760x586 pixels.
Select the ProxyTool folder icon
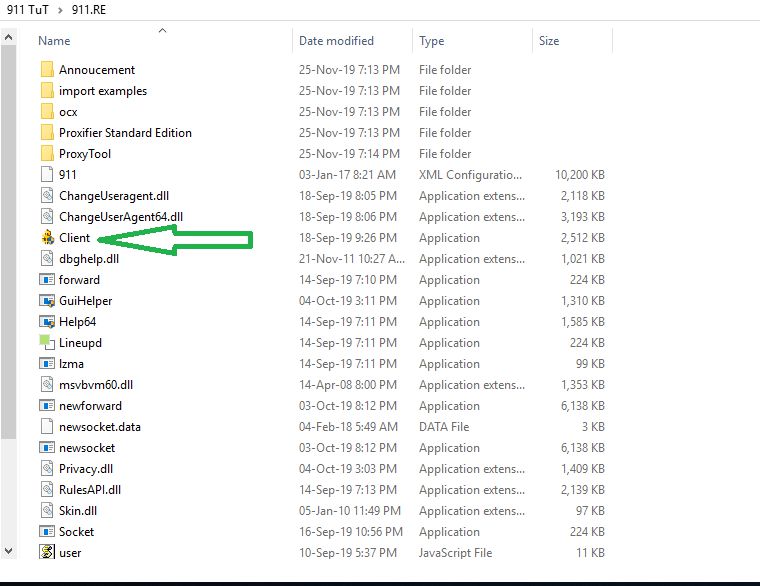[x=47, y=154]
